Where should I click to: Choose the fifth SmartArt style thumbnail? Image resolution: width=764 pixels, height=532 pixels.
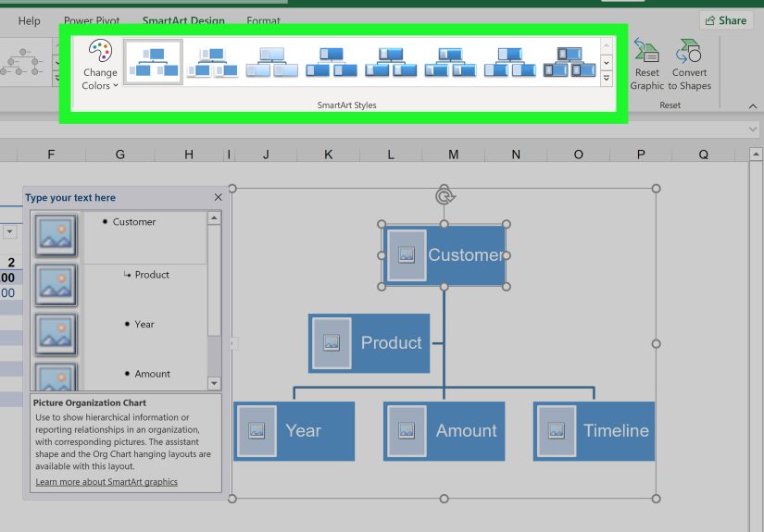tap(391, 62)
